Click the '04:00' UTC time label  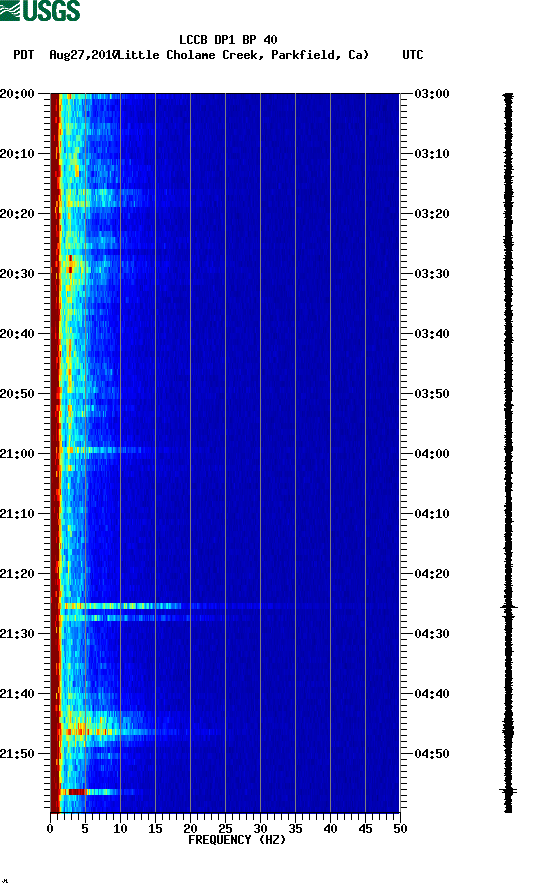click(x=432, y=453)
